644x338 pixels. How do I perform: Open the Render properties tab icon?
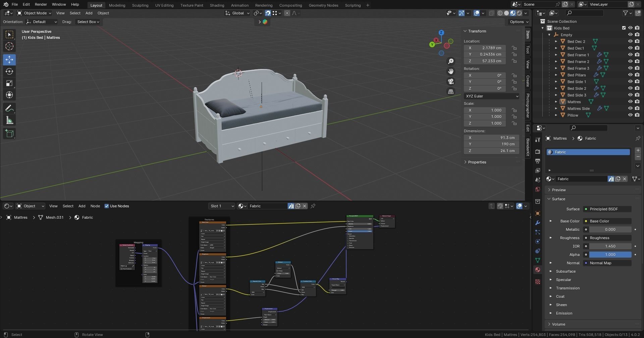click(538, 152)
